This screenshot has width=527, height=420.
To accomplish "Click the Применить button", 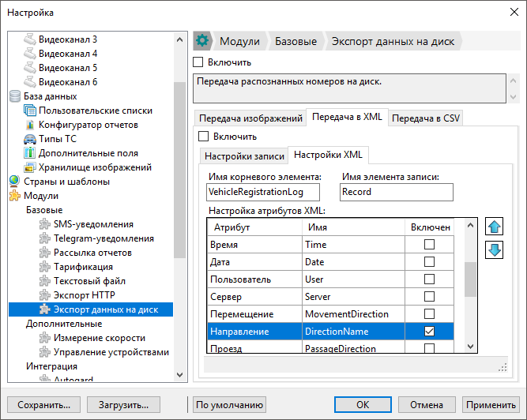I will [491, 405].
